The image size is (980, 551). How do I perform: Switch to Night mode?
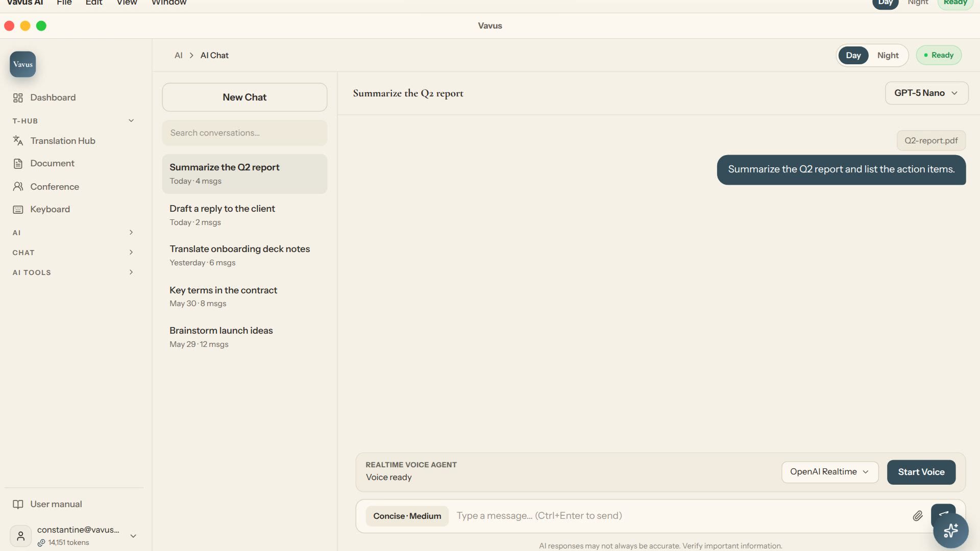(x=888, y=55)
